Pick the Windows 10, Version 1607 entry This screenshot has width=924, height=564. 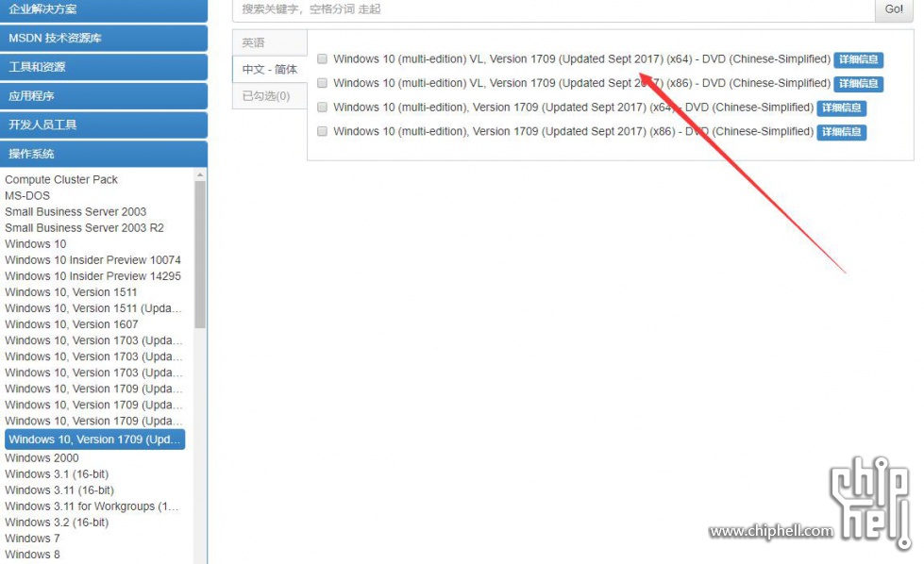72,324
